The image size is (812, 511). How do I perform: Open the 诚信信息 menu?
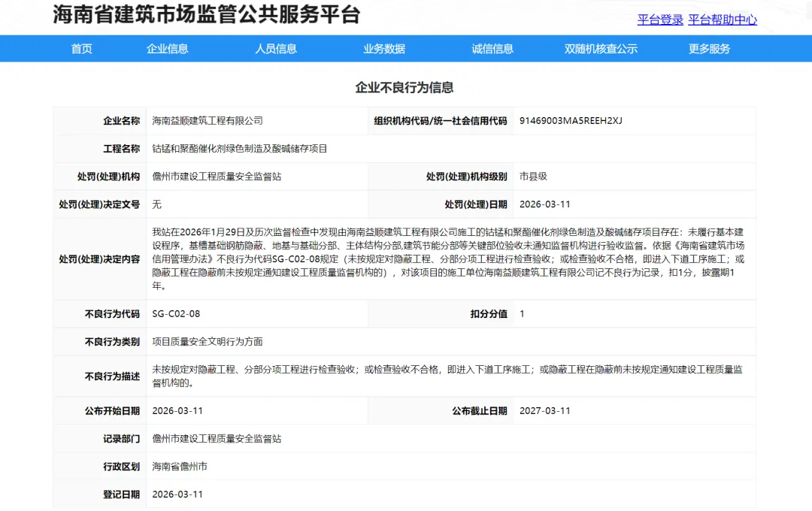point(492,49)
